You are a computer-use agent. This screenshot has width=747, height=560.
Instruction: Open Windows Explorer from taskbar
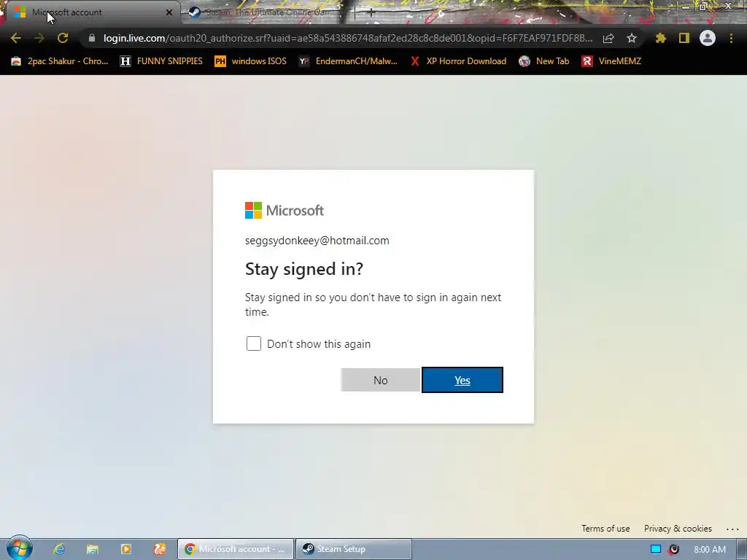pyautogui.click(x=93, y=549)
